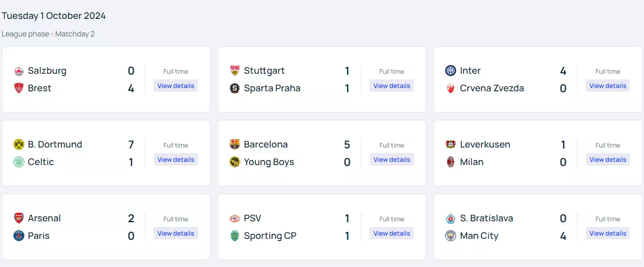644x267 pixels.
Task: Click the Sparta Praha crest icon
Action: tap(235, 88)
